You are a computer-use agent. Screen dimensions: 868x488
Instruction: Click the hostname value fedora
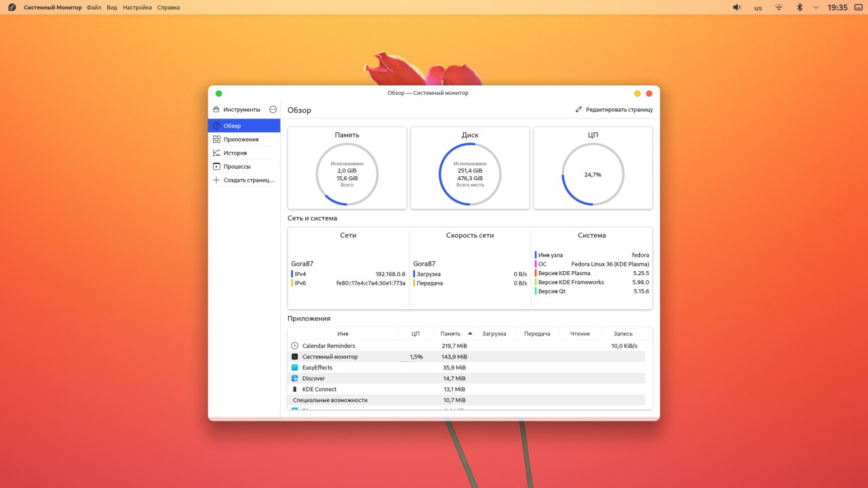[640, 255]
